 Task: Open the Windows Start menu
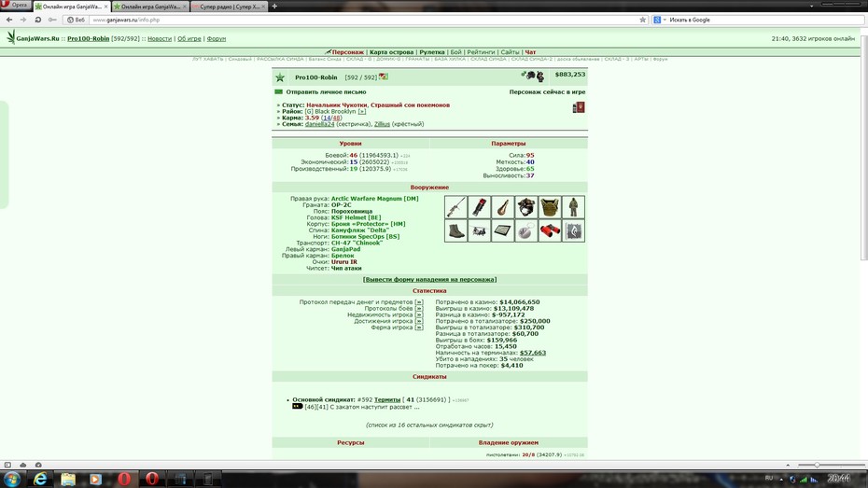click(x=11, y=479)
